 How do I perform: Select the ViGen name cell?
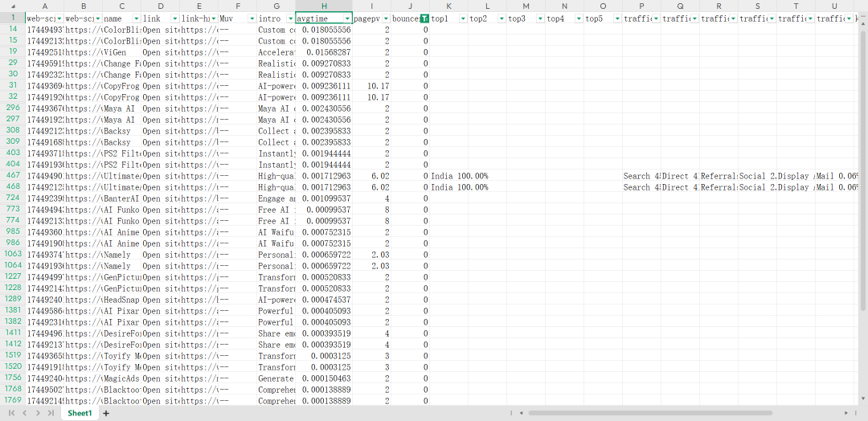(122, 52)
